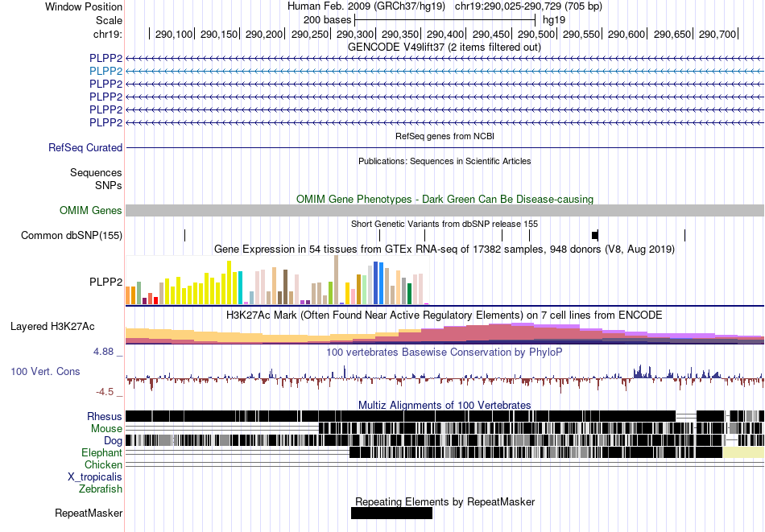
Task: Select the gray OMIM Genes item bar
Action: click(x=445, y=210)
